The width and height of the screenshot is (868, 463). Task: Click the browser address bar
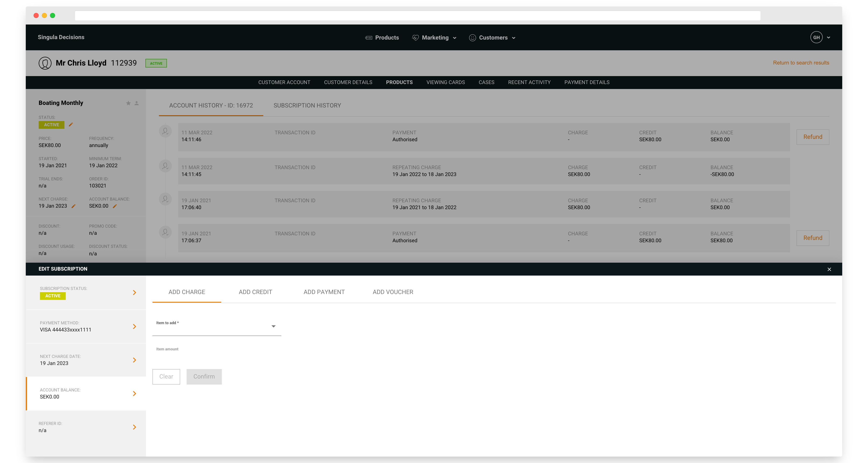coord(417,15)
